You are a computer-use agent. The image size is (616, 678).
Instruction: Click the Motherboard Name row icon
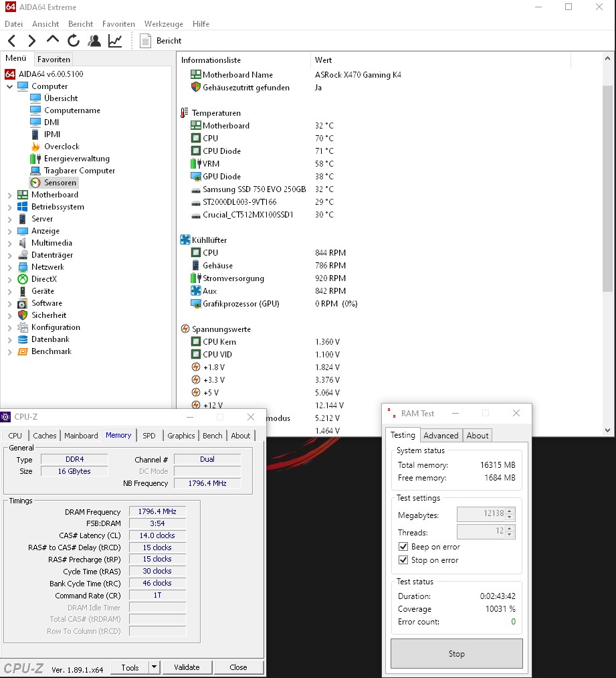click(196, 74)
